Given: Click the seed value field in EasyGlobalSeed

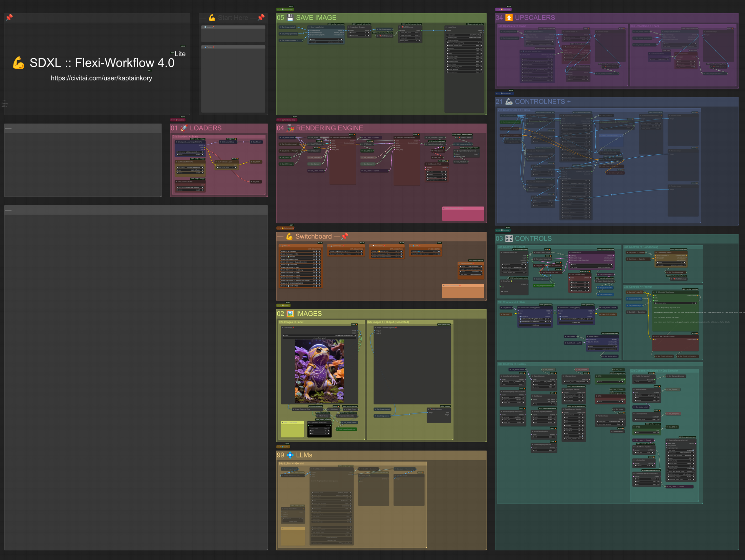Looking at the screenshot, I should tap(471, 266).
